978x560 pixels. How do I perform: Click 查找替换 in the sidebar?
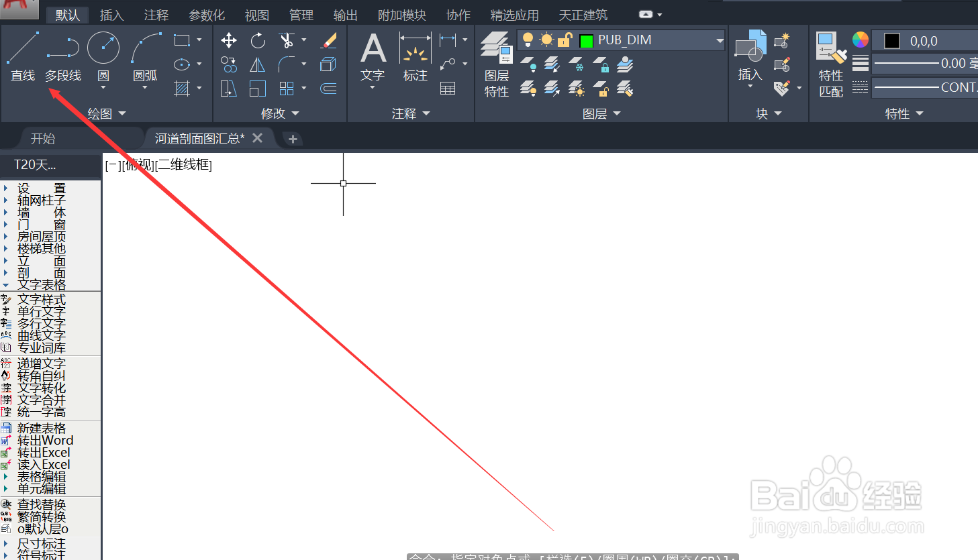(42, 504)
